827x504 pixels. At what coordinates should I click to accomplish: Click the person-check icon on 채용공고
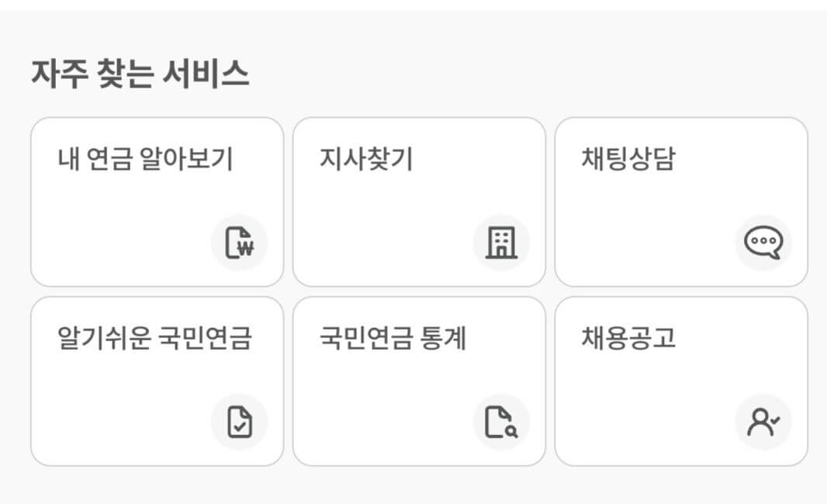tap(766, 422)
